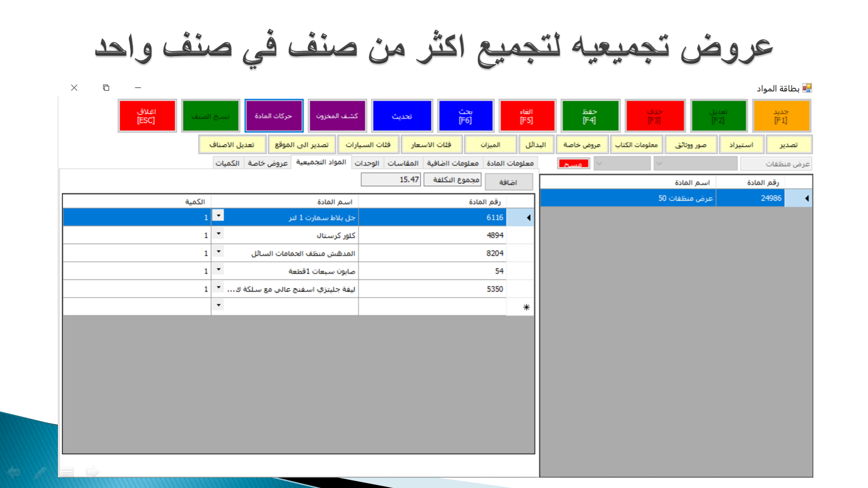This screenshot has height=488, width=868.
Task: Click the next slide arrow icon
Action: point(93,472)
